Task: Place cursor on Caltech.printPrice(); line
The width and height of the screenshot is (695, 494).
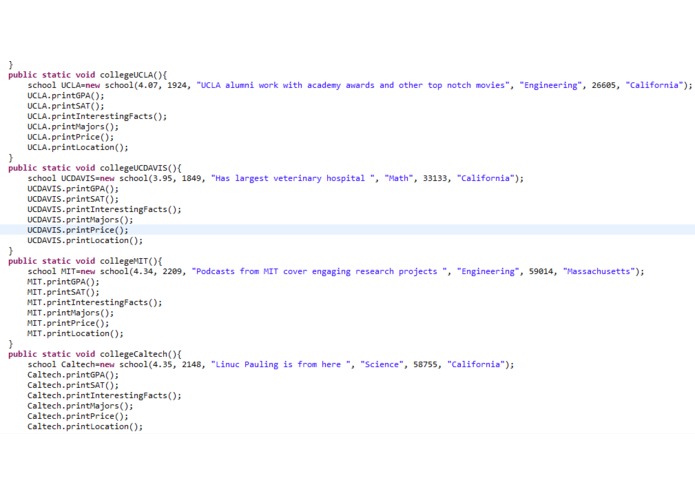Action: click(78, 416)
